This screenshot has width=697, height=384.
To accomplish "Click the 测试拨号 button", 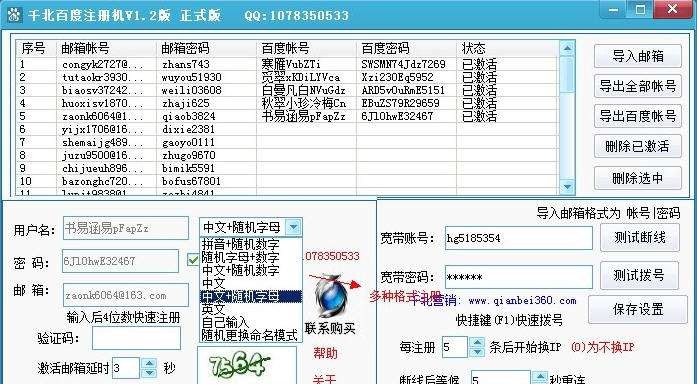I will tap(639, 276).
